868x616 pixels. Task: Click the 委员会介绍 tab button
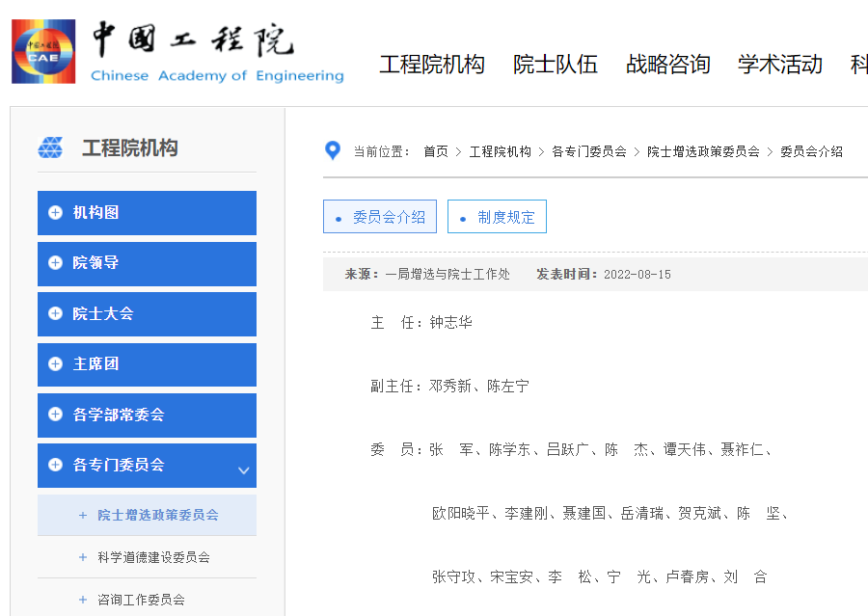tap(380, 216)
